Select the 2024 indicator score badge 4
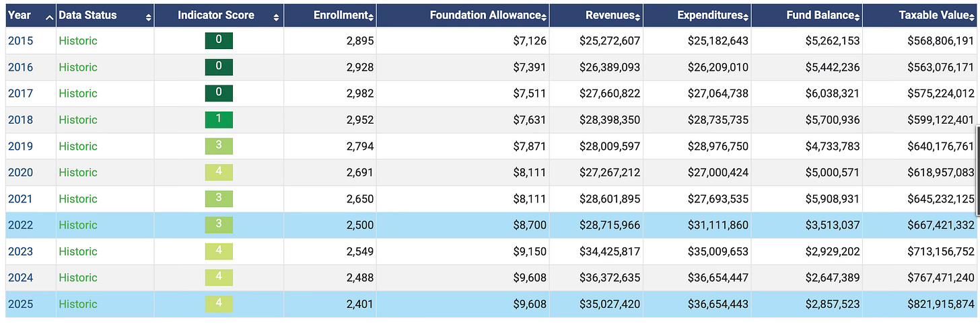This screenshot has height=324, width=980. [x=219, y=277]
